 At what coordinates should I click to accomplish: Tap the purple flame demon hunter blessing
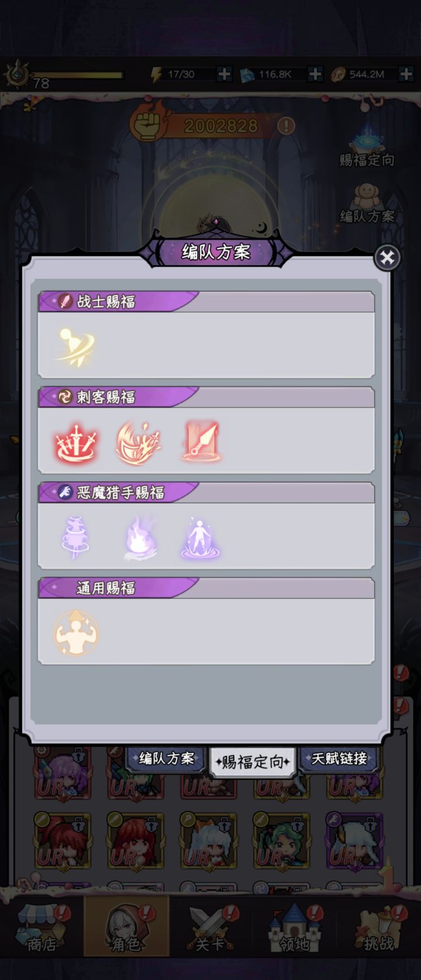(x=139, y=537)
